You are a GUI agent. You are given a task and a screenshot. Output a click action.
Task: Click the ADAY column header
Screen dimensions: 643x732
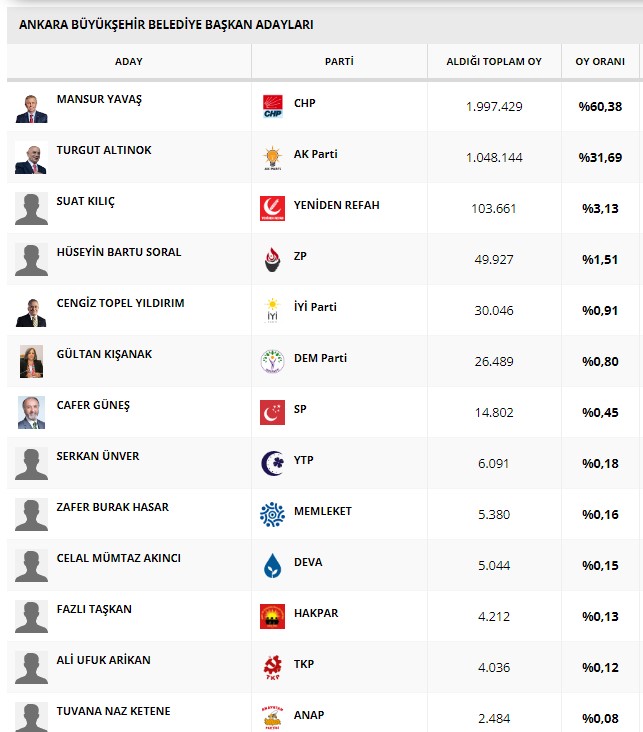pos(129,62)
